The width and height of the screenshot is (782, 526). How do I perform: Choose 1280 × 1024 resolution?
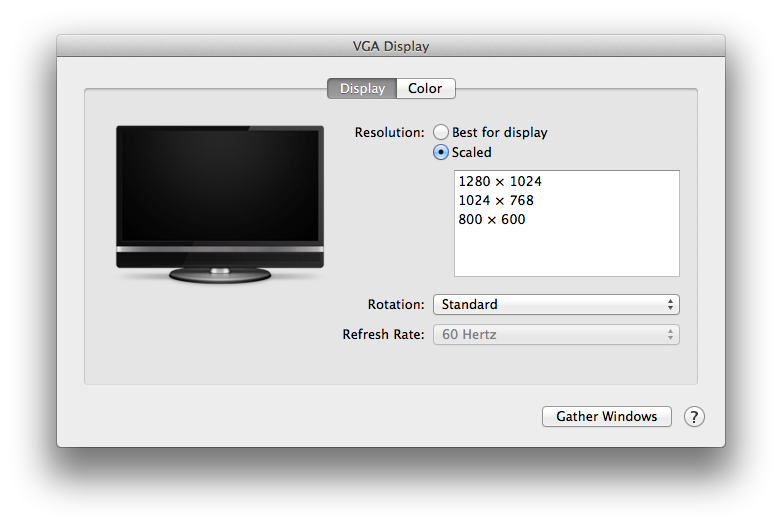coord(500,182)
